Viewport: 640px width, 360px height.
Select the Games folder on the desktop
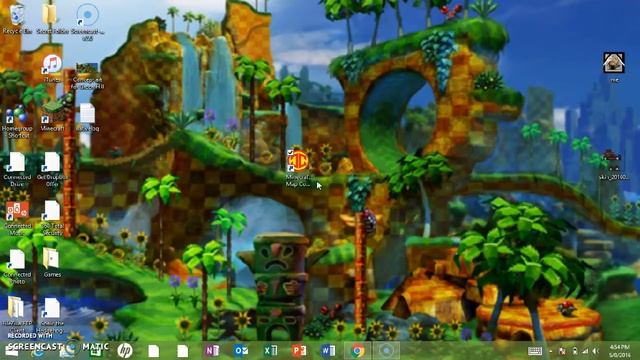[x=52, y=263]
